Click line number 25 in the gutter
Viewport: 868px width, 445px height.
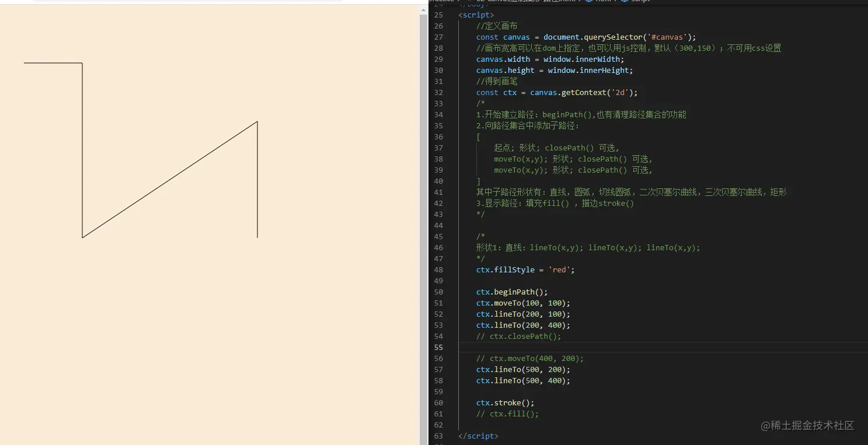tap(438, 15)
